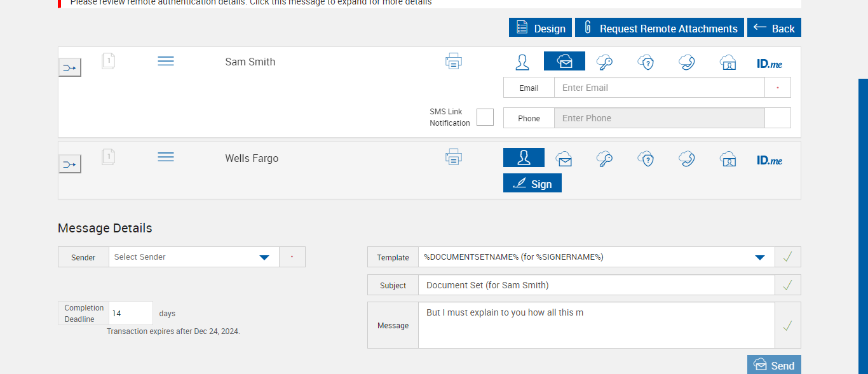Screen dimensions: 868x374
Task: Click the printer icon in Sam Smith's row
Action: click(454, 62)
